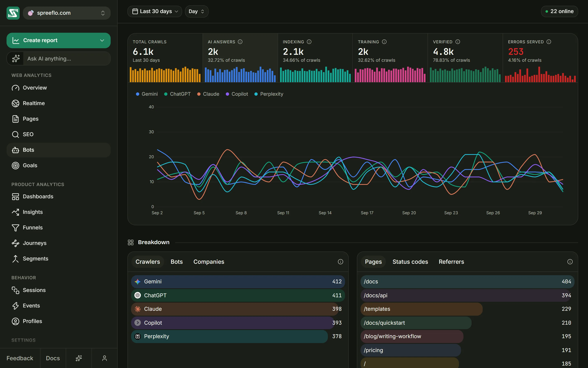Screen dimensions: 588x368
Task: Open the Segments section
Action: 59,259
